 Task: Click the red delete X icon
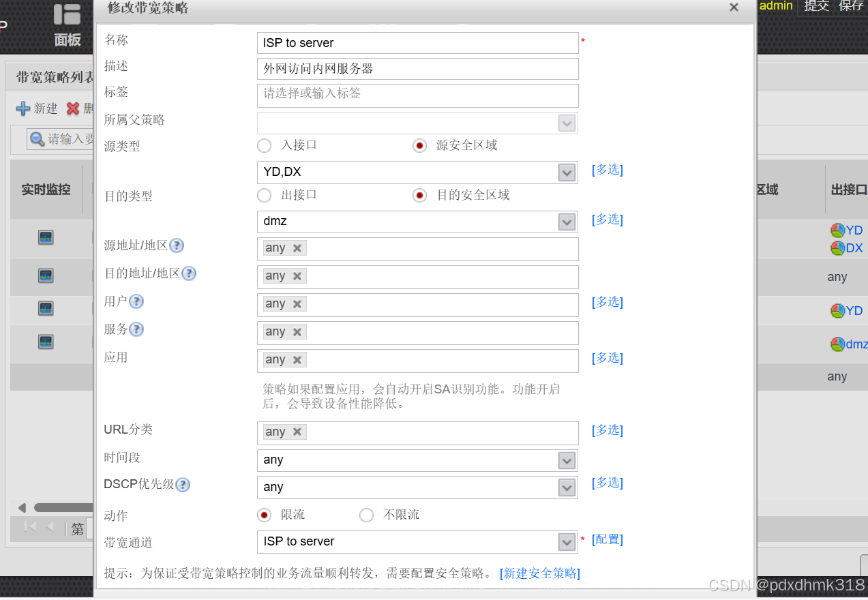point(73,108)
